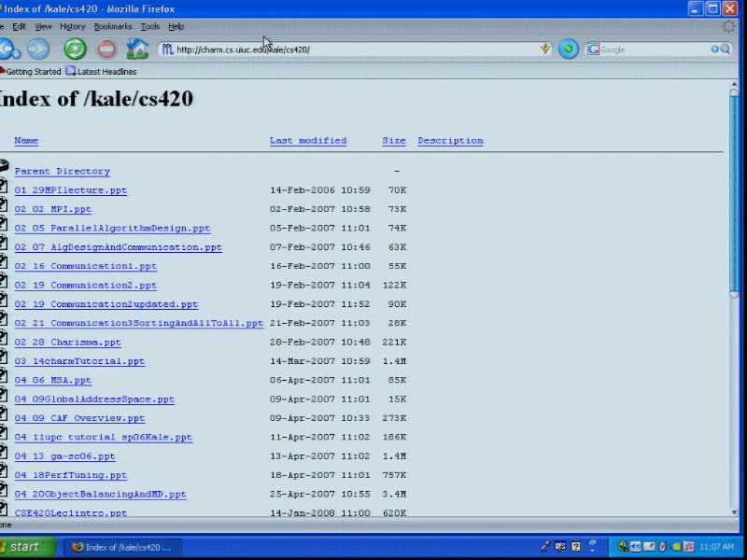747x560 pixels.
Task: Open the volume speaker icon in system tray
Action: pos(636,547)
